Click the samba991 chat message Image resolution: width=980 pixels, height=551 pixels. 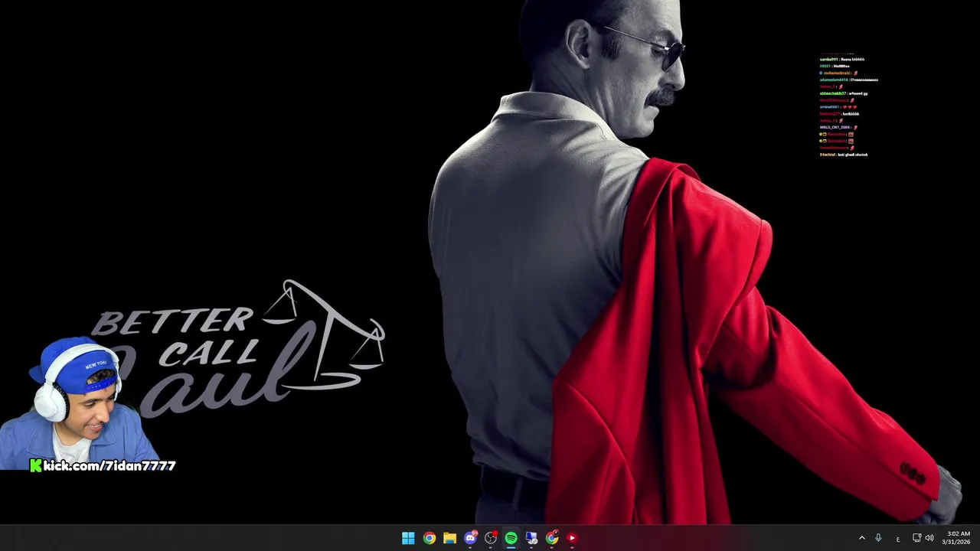tap(842, 59)
